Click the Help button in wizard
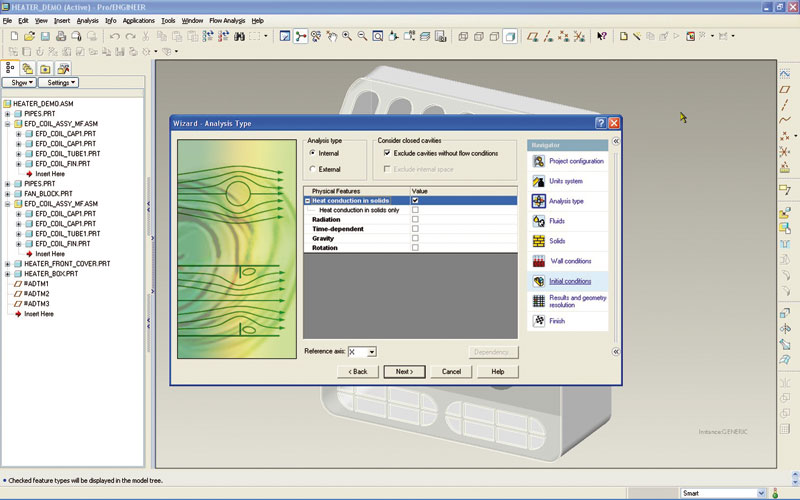 click(x=497, y=371)
